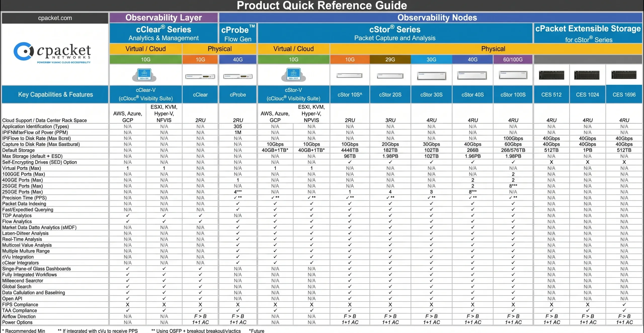Click the CES 1024 column header
Viewport: 644px width, 333px height.
[587, 95]
